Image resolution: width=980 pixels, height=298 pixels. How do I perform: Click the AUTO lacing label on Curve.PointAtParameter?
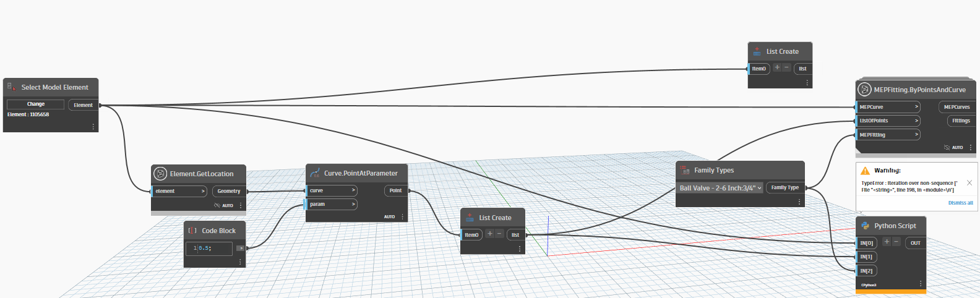389,217
